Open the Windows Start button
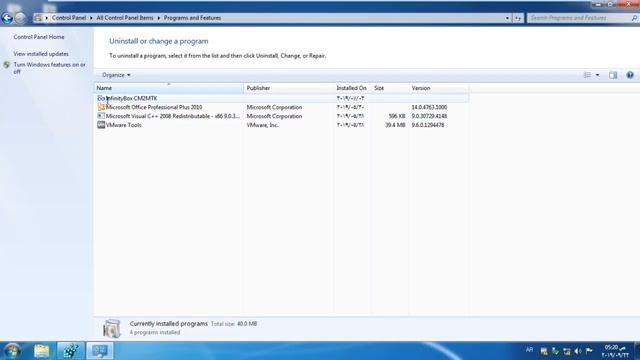 (x=12, y=351)
